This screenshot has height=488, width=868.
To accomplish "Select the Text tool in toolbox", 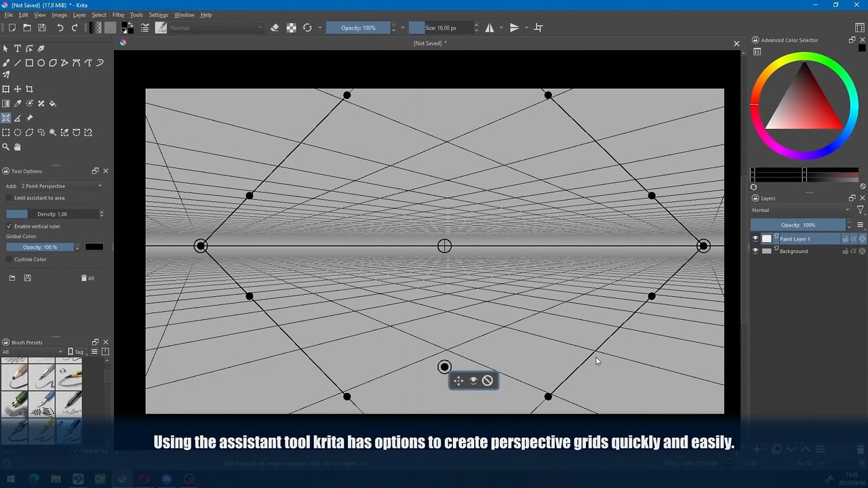I will tap(18, 48).
